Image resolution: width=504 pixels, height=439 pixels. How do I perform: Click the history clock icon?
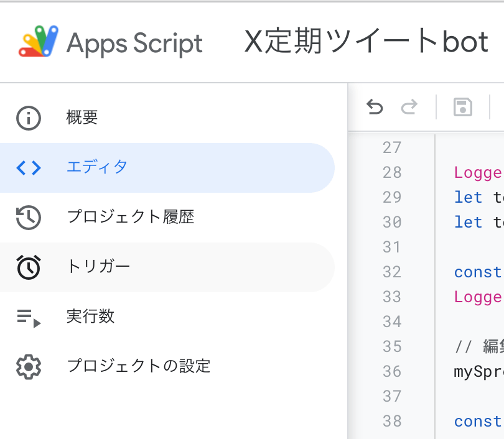click(29, 218)
